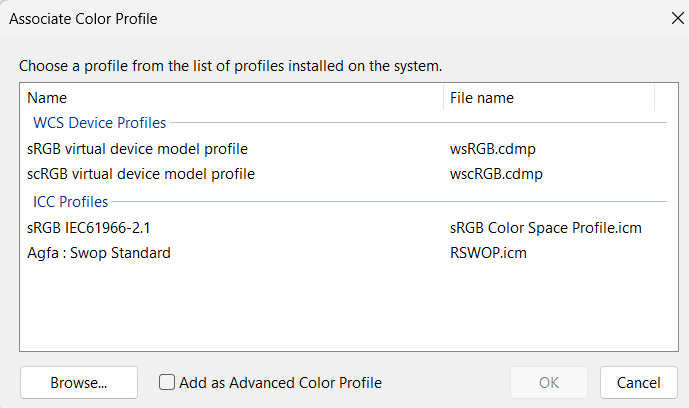Enable Add as Advanced Color Profile checkbox

coord(168,382)
